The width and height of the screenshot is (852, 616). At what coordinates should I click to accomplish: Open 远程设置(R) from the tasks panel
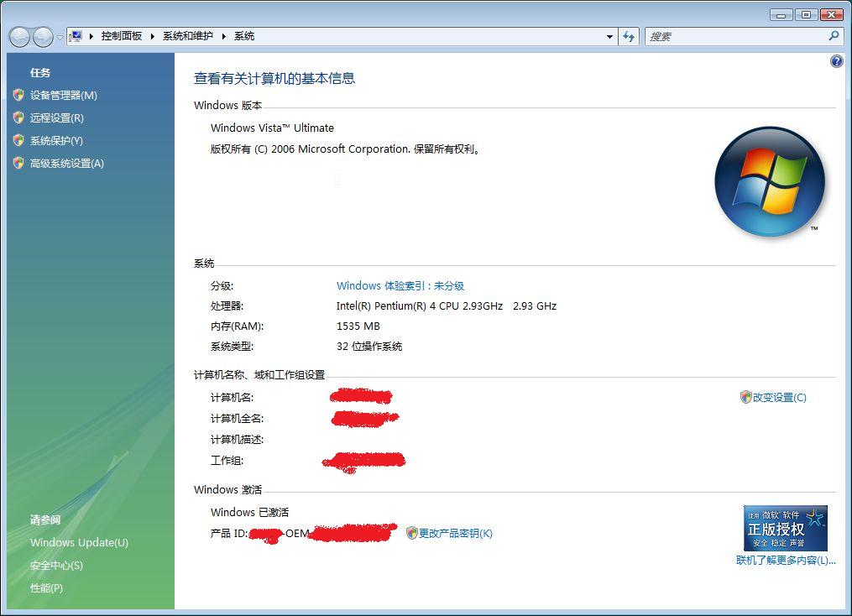click(56, 118)
